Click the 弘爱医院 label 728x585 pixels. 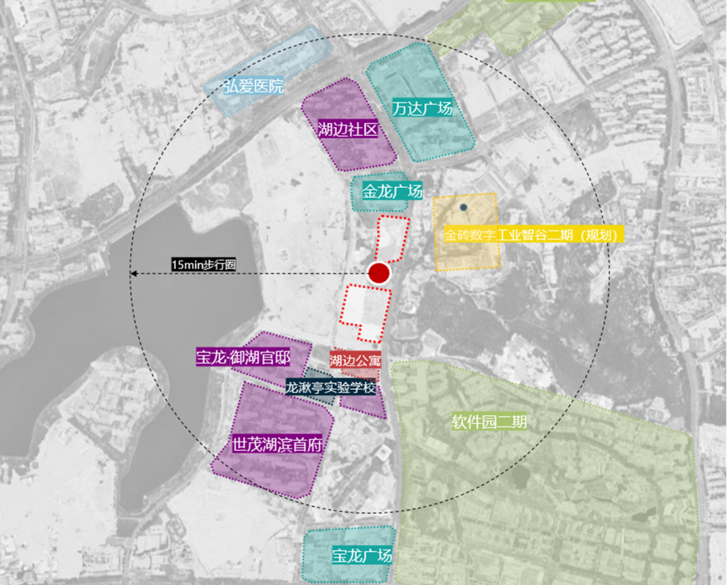pyautogui.click(x=254, y=86)
